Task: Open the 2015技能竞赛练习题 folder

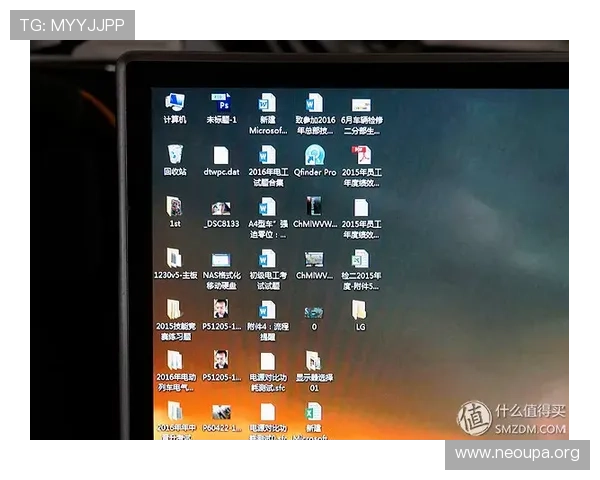Action: coord(174,311)
